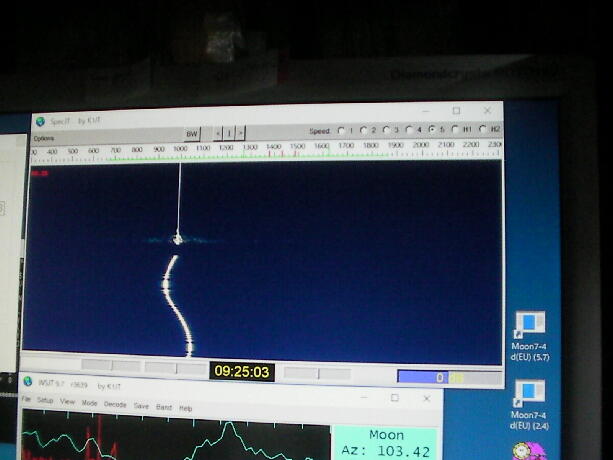Select the H1 speed radio button

click(456, 130)
